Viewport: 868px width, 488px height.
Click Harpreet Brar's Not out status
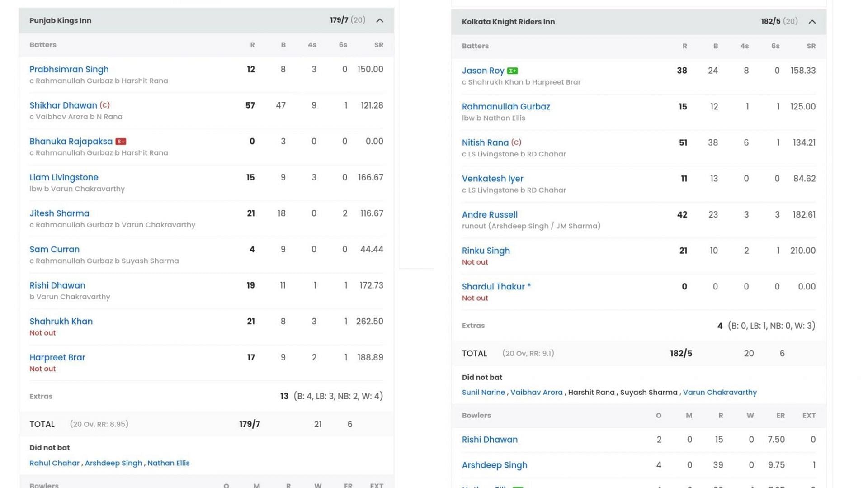point(42,369)
